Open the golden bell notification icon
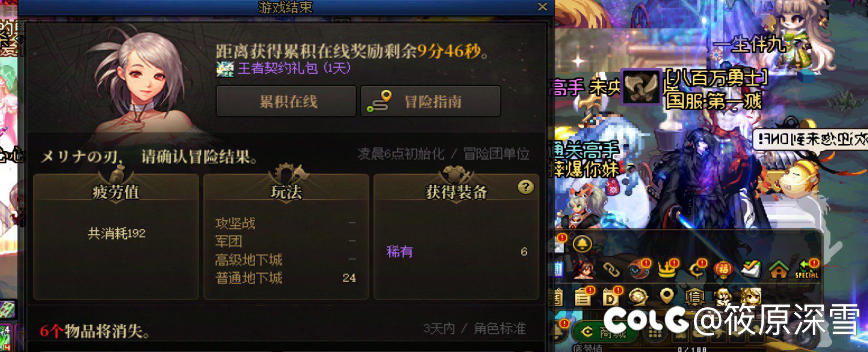Image resolution: width=868 pixels, height=352 pixels. click(x=582, y=244)
